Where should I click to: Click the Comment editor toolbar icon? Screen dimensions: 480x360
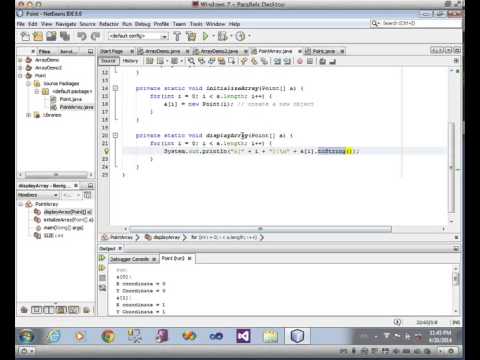[x=322, y=61]
